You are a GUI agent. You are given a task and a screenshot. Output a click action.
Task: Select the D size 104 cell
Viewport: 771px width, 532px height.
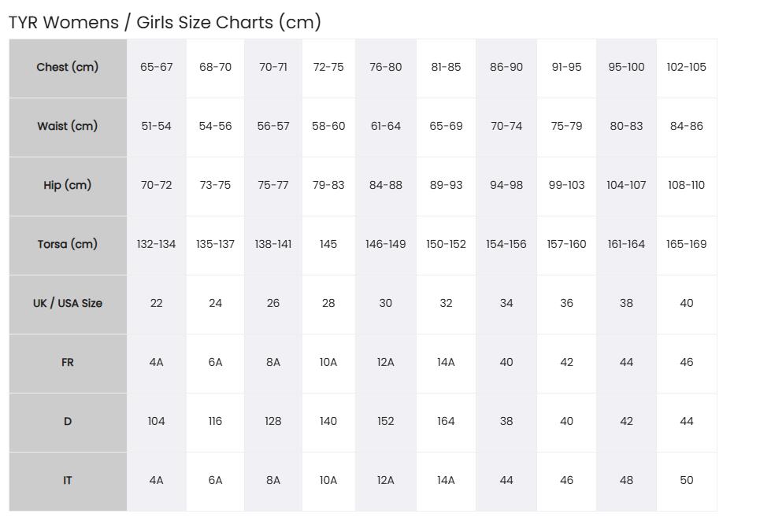[157, 422]
